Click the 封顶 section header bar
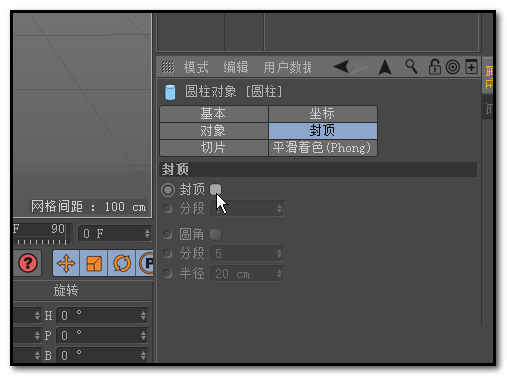 [318, 169]
